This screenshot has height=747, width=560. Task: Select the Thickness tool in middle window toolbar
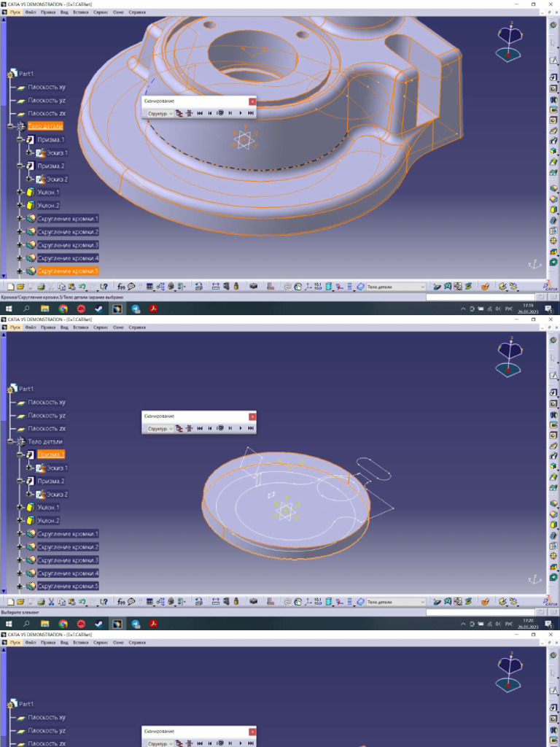pos(553,546)
